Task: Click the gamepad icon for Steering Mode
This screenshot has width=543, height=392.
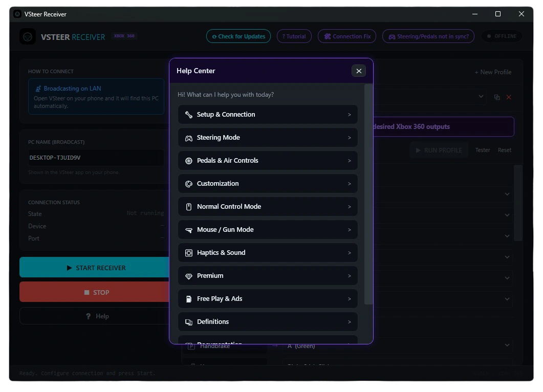Action: click(188, 138)
